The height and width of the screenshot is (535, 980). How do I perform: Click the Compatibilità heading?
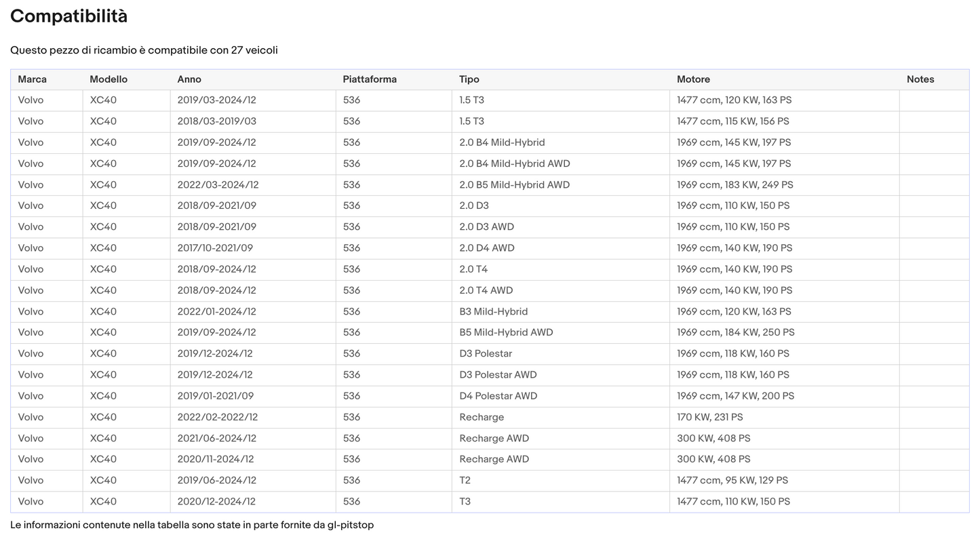(68, 16)
